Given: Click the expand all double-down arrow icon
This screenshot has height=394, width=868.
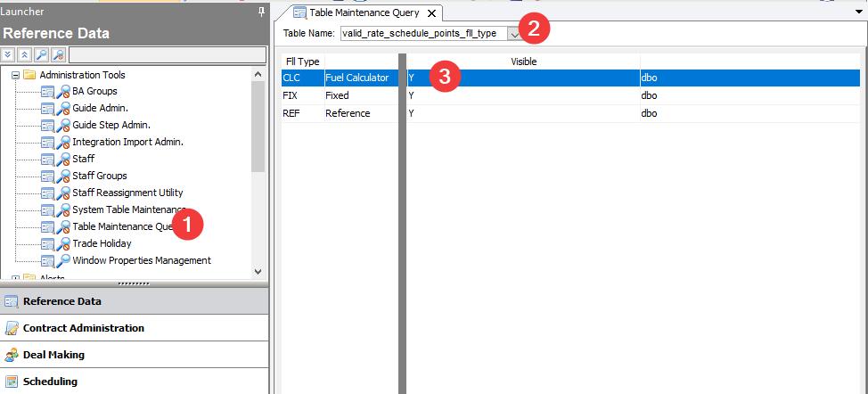Looking at the screenshot, I should click(8, 54).
